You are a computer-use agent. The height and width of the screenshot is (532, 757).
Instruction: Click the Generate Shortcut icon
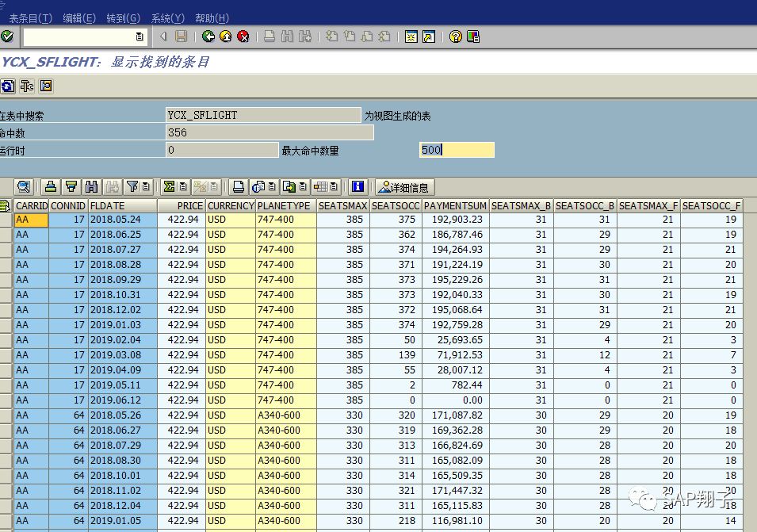(429, 36)
